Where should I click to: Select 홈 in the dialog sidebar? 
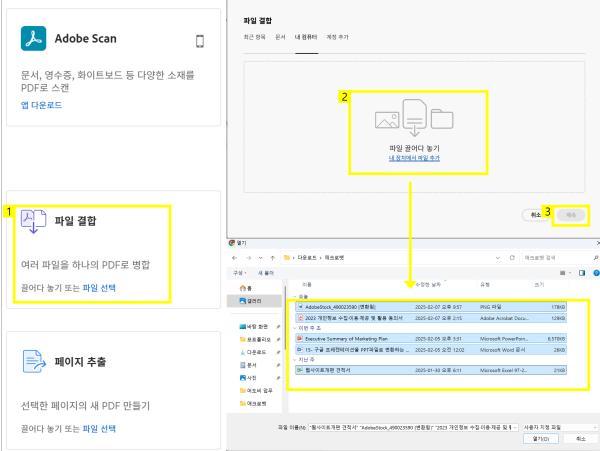[245, 288]
